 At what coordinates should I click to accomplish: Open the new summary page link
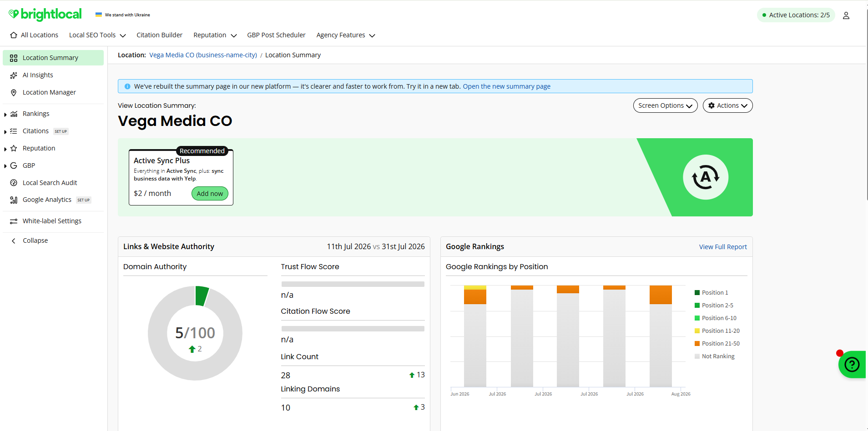coord(507,86)
